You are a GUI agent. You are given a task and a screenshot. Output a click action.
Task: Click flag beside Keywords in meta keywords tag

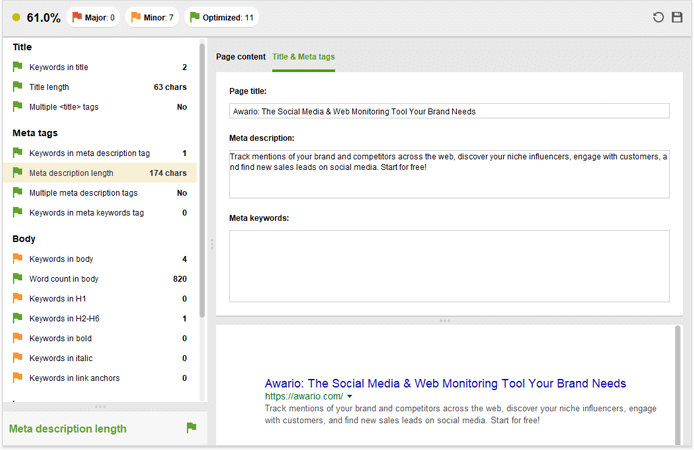pyautogui.click(x=18, y=212)
